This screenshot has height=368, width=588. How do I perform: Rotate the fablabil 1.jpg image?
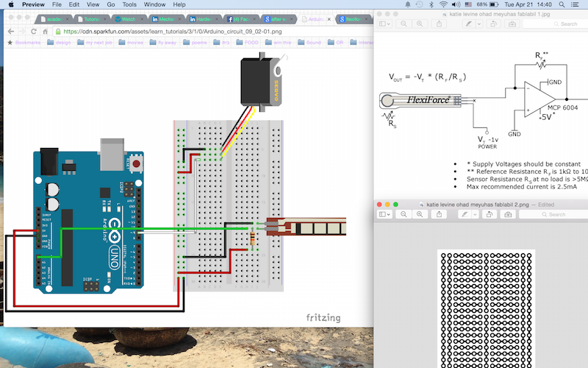493,24
